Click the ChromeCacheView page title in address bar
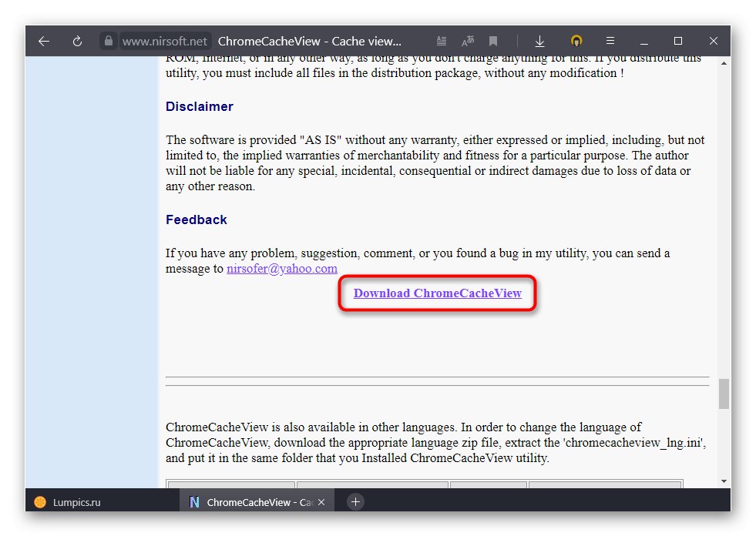Viewport: 756px width, 536px height. click(310, 42)
